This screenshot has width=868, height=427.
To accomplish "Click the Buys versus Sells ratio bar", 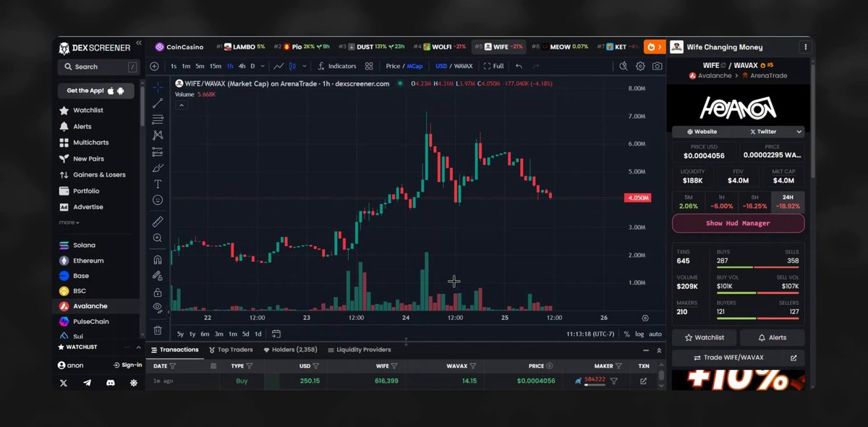I will (758, 268).
